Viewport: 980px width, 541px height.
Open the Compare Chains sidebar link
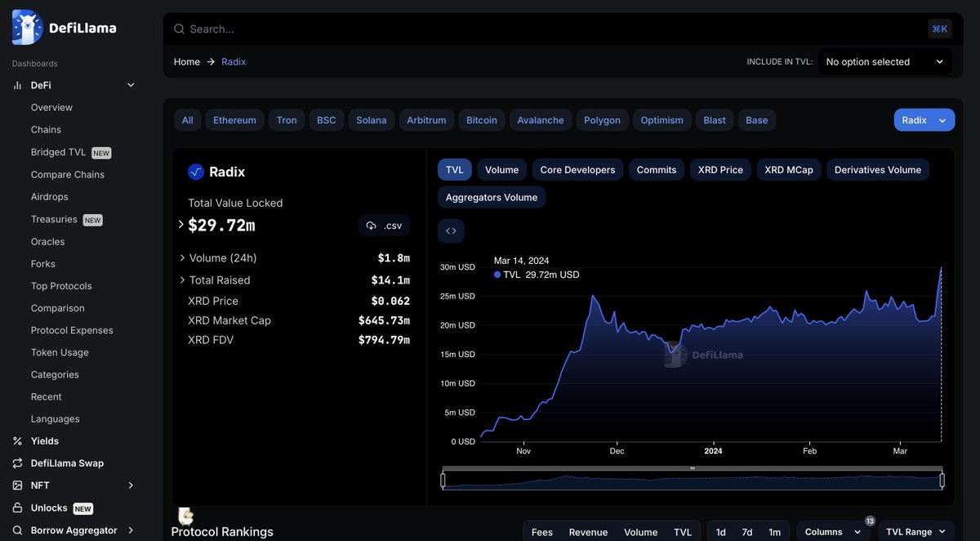(x=68, y=175)
